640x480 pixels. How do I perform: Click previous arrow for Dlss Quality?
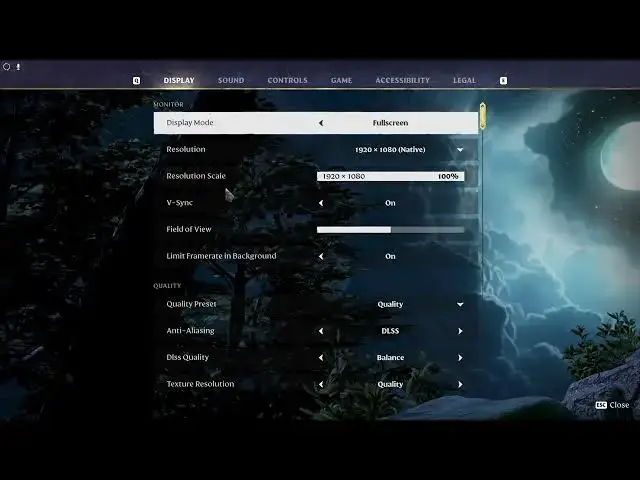[321, 358]
